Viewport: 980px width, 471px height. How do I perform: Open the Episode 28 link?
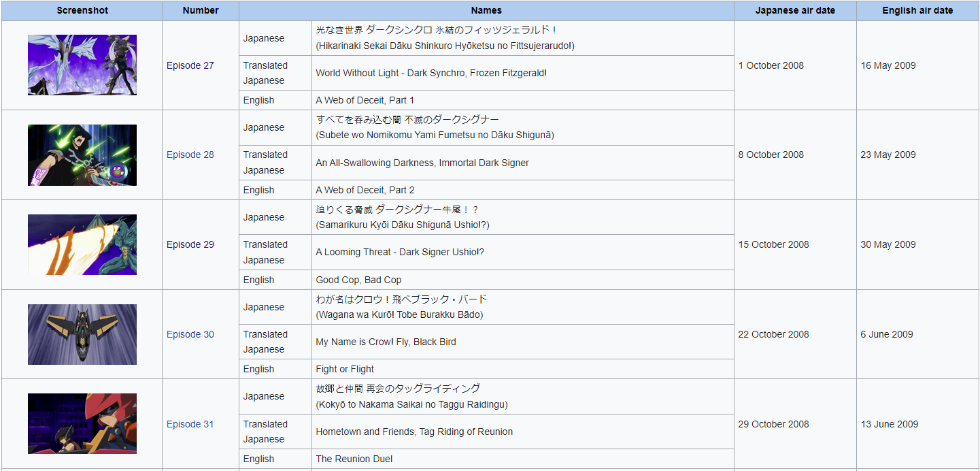point(190,155)
